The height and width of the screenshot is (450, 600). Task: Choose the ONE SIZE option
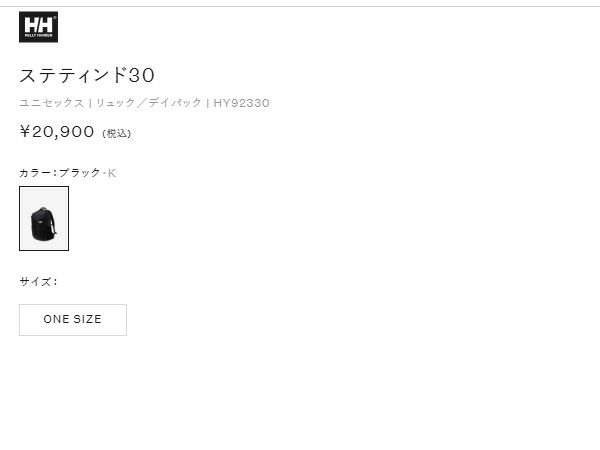pyautogui.click(x=73, y=320)
